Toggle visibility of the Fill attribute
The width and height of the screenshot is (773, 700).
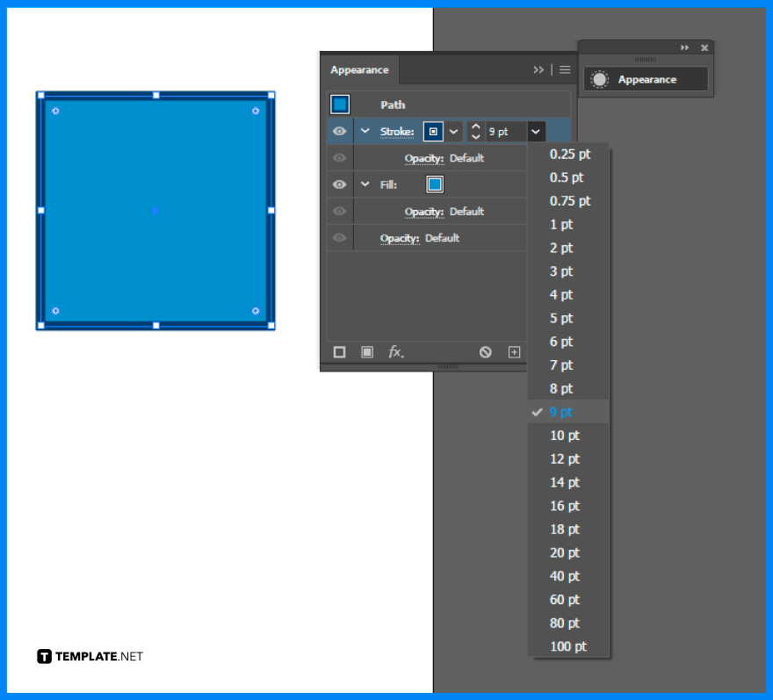pyautogui.click(x=340, y=184)
